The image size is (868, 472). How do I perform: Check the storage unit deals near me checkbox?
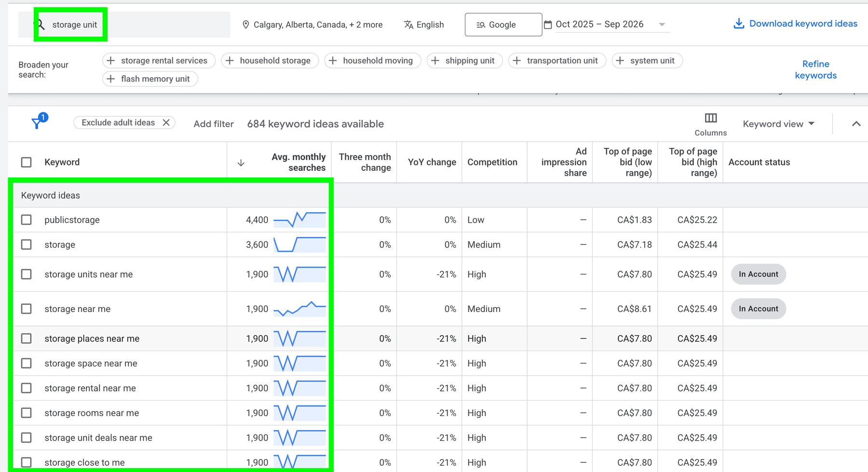click(x=27, y=438)
